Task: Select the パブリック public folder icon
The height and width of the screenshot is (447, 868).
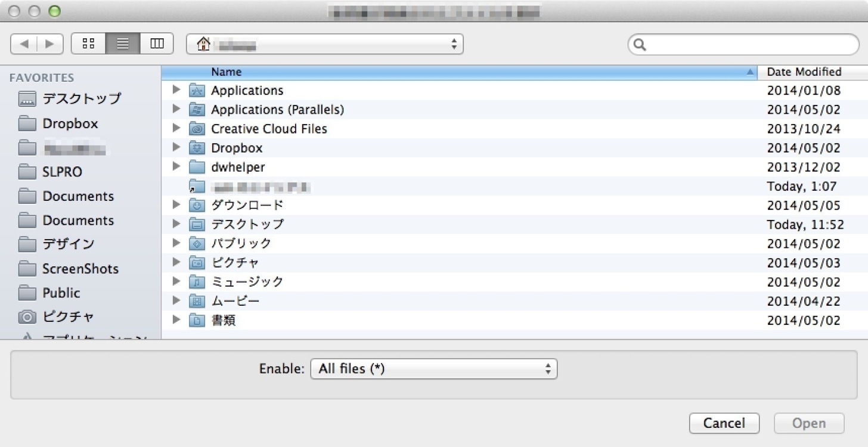Action: pyautogui.click(x=197, y=244)
